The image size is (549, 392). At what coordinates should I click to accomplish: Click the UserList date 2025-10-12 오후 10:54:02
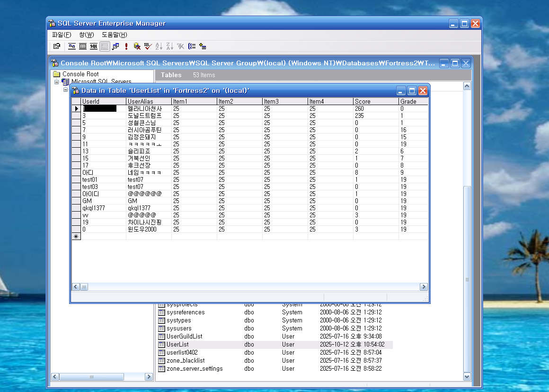[352, 344]
